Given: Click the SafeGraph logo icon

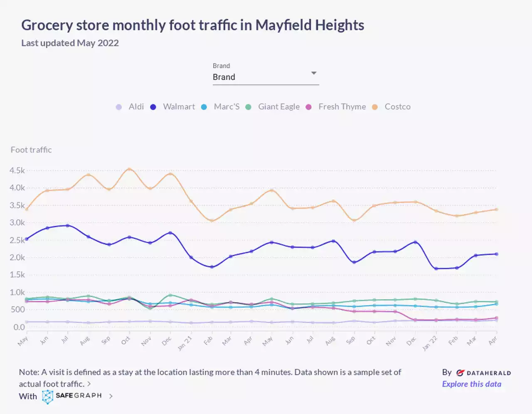Looking at the screenshot, I should click(x=48, y=397).
